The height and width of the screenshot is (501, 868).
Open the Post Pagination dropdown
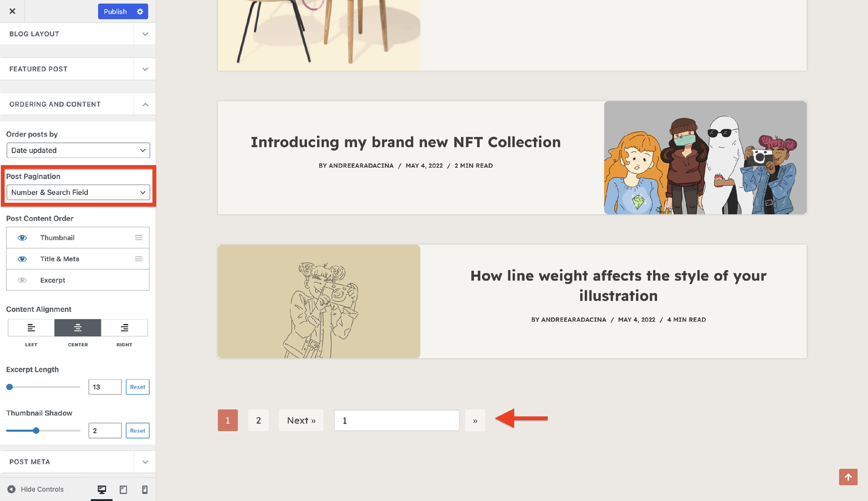point(78,192)
